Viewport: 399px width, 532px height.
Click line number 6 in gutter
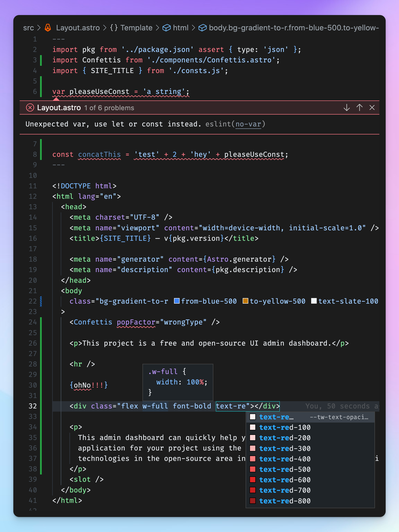[x=35, y=91]
